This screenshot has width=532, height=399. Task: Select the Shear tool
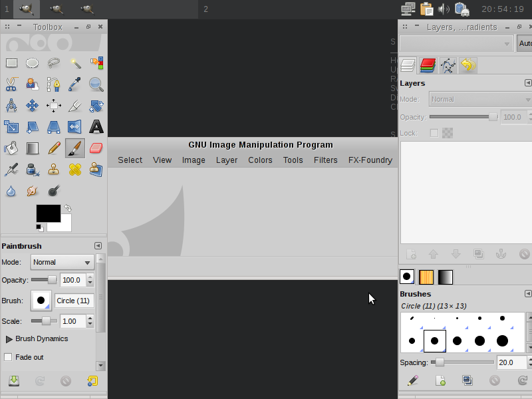click(32, 127)
